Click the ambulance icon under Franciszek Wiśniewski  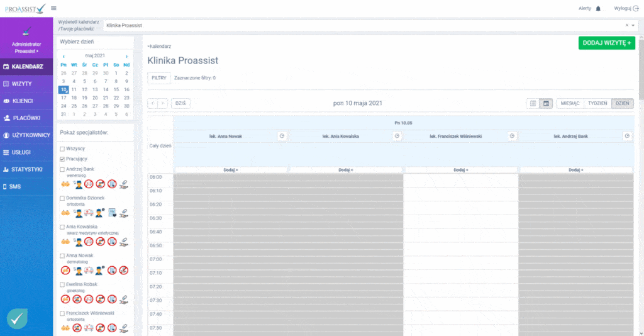[x=89, y=328]
